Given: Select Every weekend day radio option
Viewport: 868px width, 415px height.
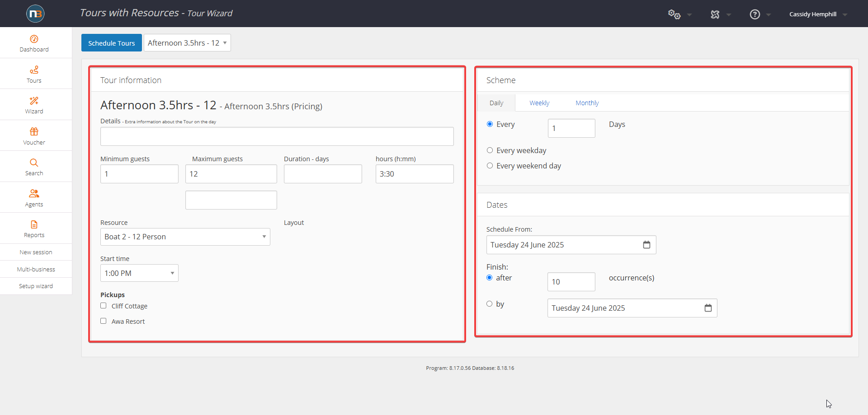Looking at the screenshot, I should 490,166.
